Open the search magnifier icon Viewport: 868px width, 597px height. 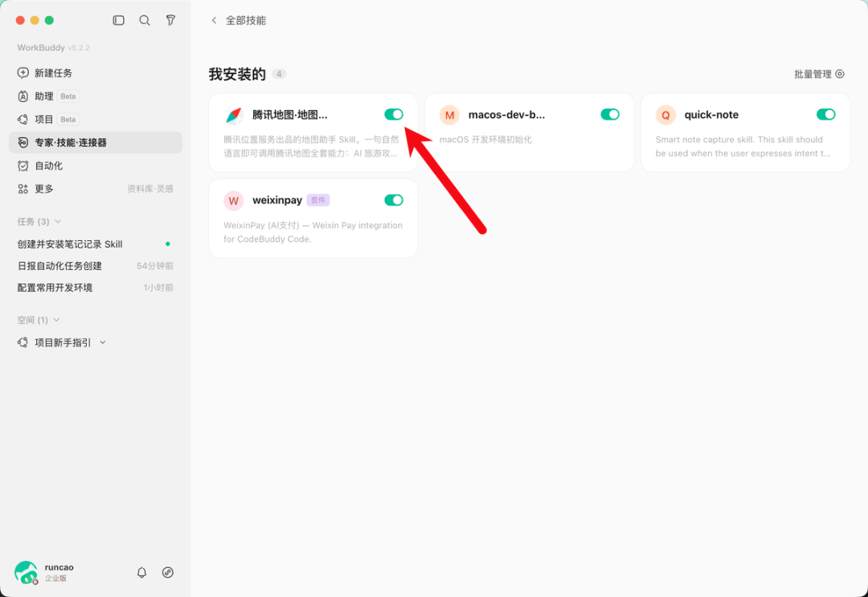tap(145, 20)
